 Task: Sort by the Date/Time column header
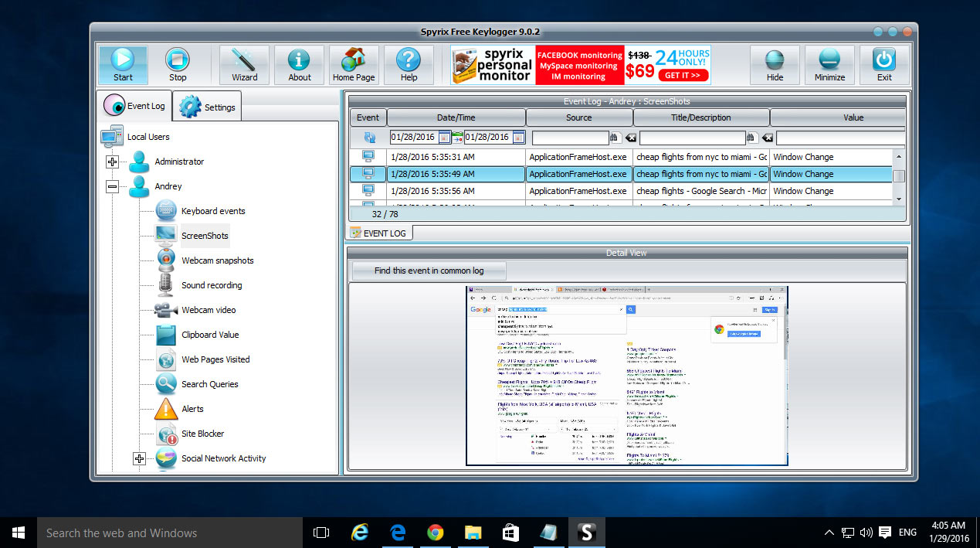456,117
